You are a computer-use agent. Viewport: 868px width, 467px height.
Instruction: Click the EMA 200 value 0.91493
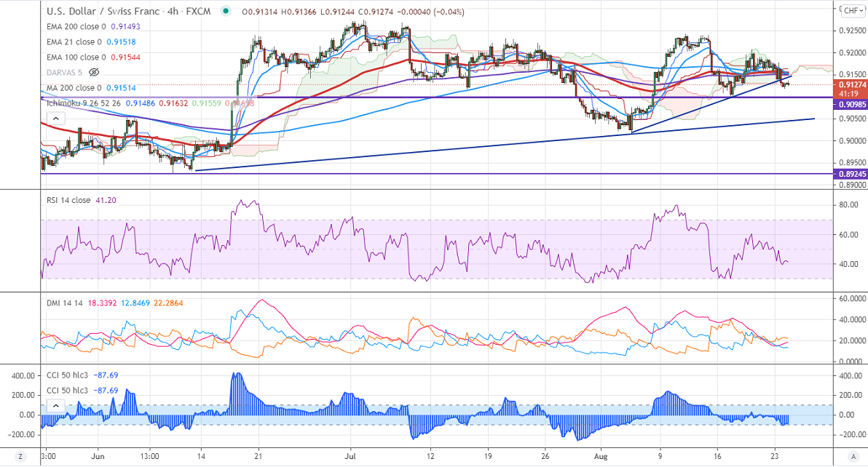coord(126,26)
